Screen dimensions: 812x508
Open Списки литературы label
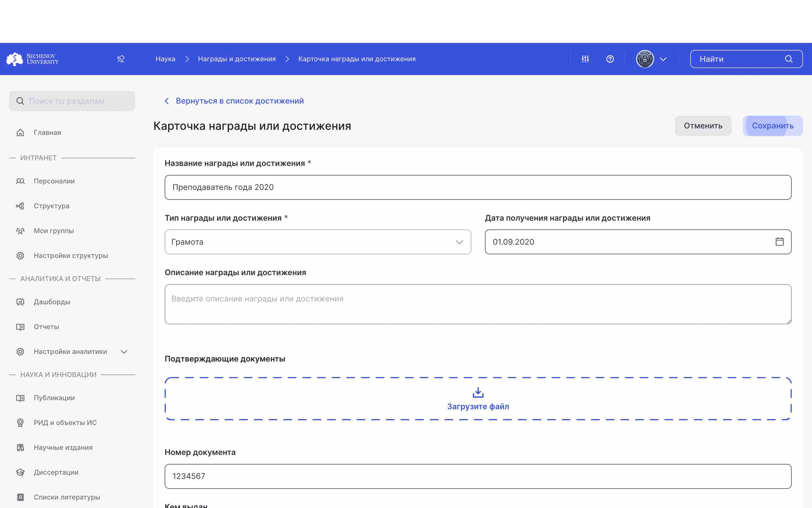click(x=67, y=498)
